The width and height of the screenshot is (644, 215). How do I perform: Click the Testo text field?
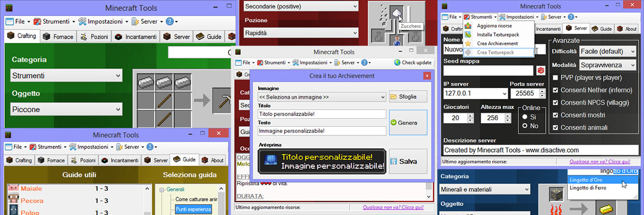[322, 131]
